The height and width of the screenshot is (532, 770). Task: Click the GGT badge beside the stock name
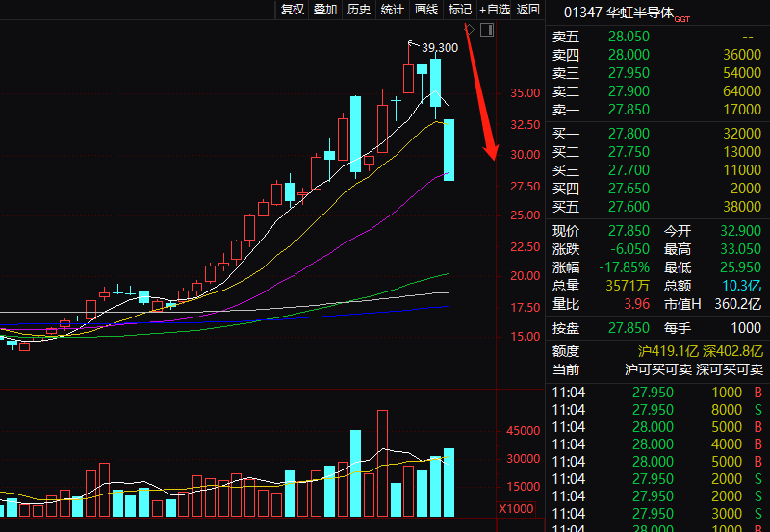click(x=681, y=18)
